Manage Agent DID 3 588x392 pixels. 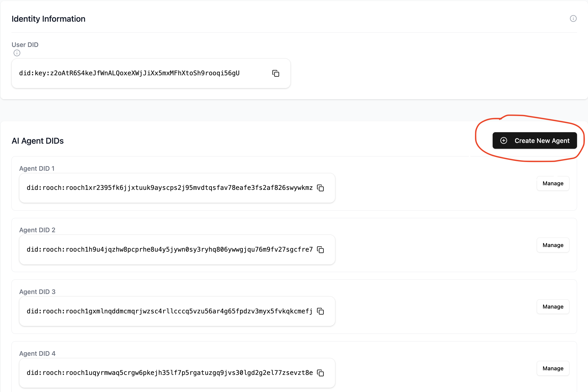[x=553, y=307]
